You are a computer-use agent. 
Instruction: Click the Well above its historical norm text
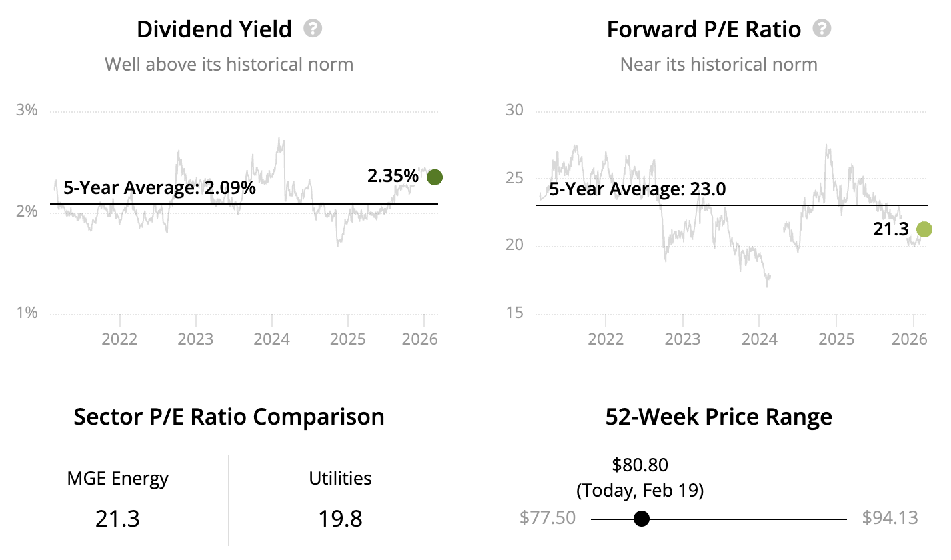click(x=229, y=65)
